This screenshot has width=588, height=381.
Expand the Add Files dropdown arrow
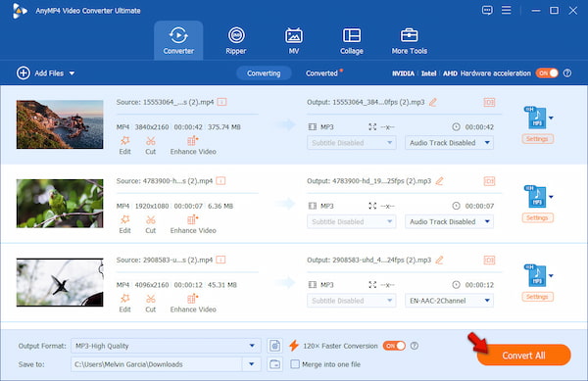tap(72, 73)
